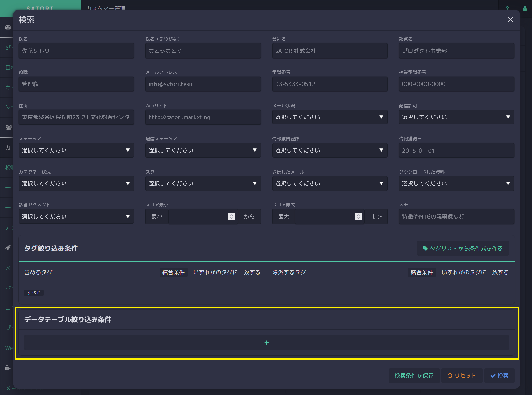Open the 配信ステータス dropdown
This screenshot has width=532, height=395.
[x=203, y=150]
